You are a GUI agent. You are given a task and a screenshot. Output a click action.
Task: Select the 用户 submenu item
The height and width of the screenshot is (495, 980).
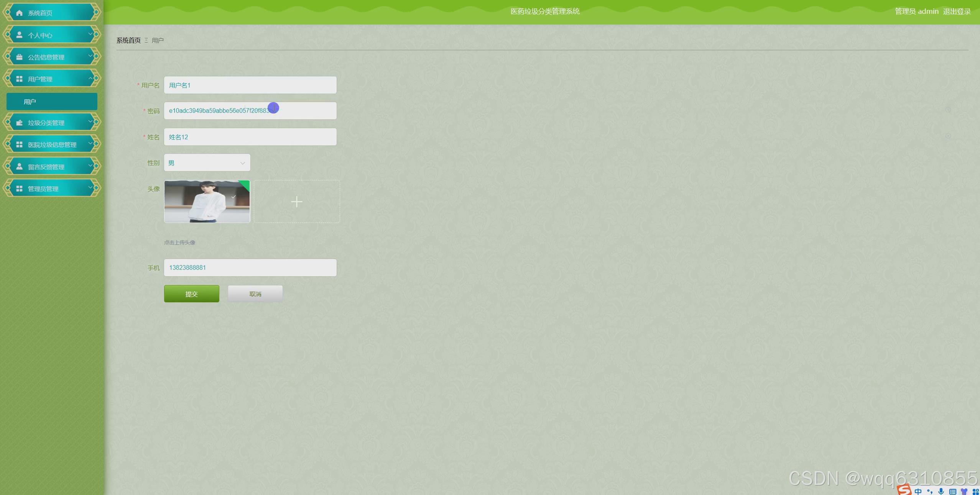pyautogui.click(x=52, y=102)
